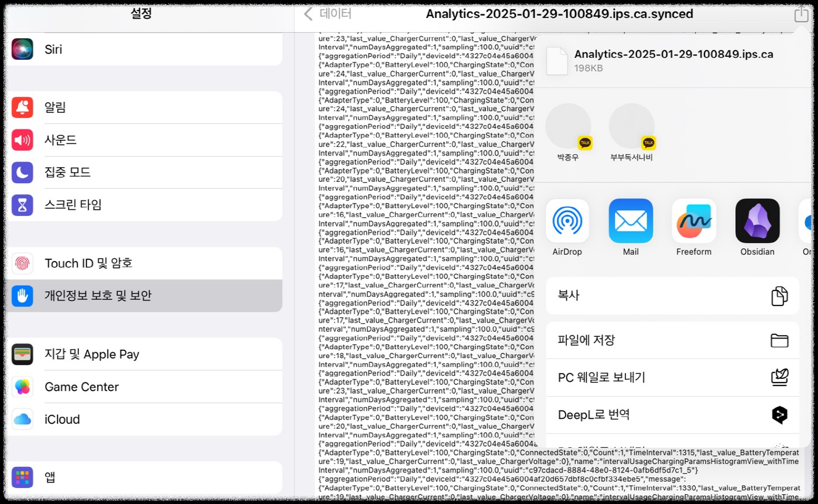
Task: Tap the Share icon at top right
Action: pyautogui.click(x=801, y=13)
